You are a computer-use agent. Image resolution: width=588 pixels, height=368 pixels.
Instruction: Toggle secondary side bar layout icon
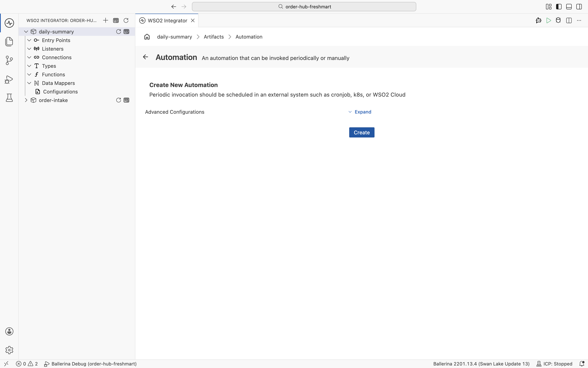[579, 7]
